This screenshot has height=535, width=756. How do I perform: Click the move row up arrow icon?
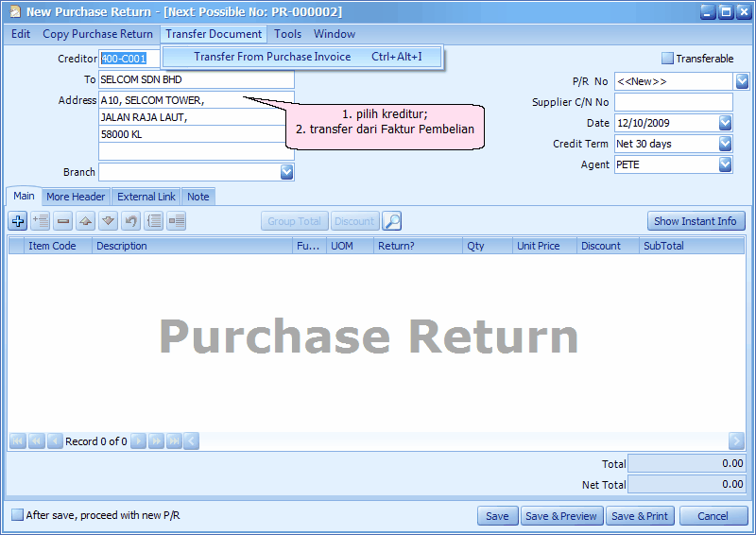pyautogui.click(x=86, y=221)
